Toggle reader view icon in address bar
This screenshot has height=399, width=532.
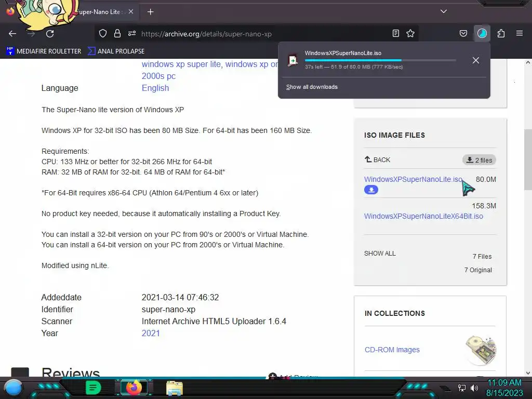tap(395, 33)
